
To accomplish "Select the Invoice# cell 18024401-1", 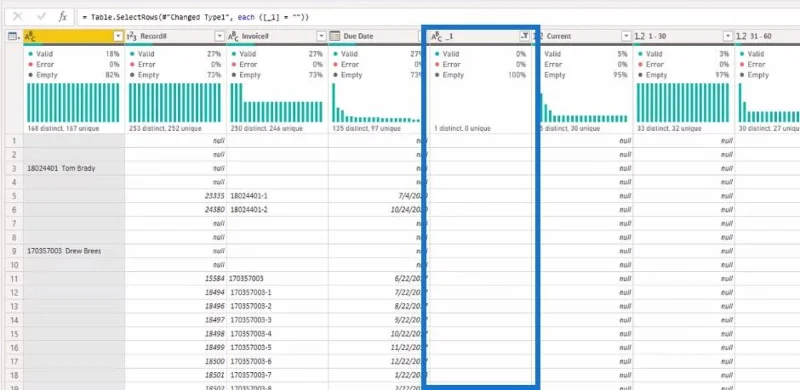I will (277, 196).
